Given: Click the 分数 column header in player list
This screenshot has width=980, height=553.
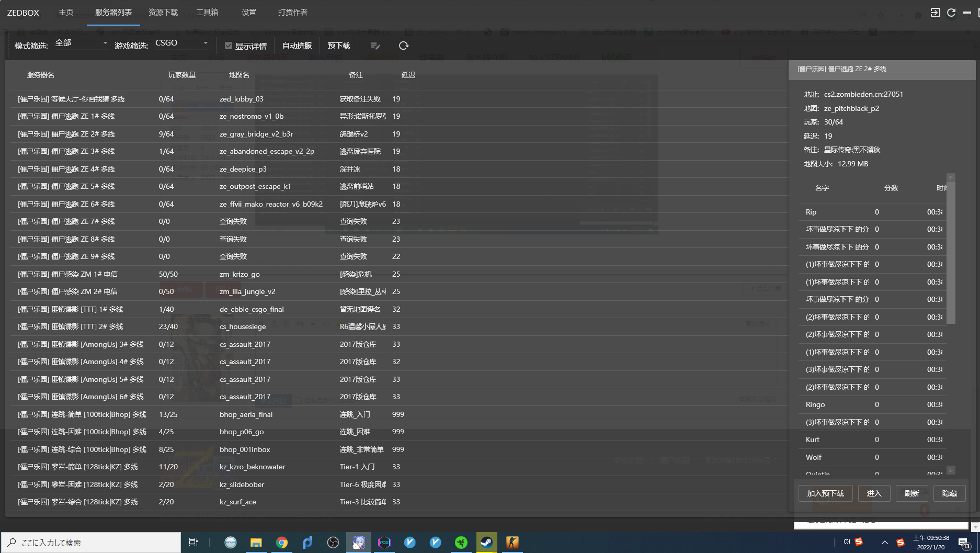Looking at the screenshot, I should point(891,188).
